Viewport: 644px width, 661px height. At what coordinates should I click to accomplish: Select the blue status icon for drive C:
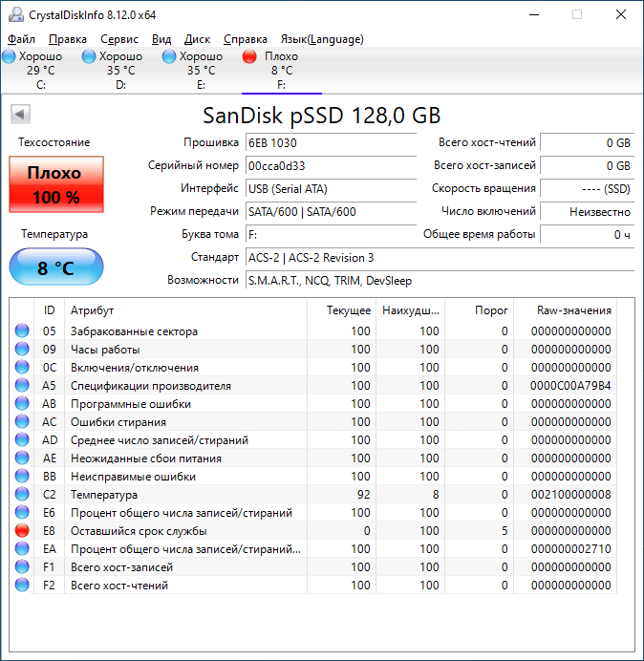(9, 56)
